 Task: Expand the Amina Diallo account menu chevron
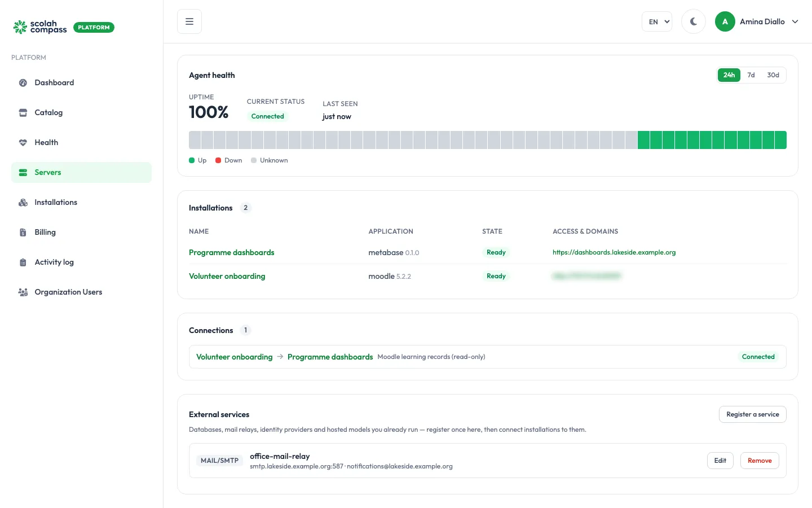tap(795, 21)
